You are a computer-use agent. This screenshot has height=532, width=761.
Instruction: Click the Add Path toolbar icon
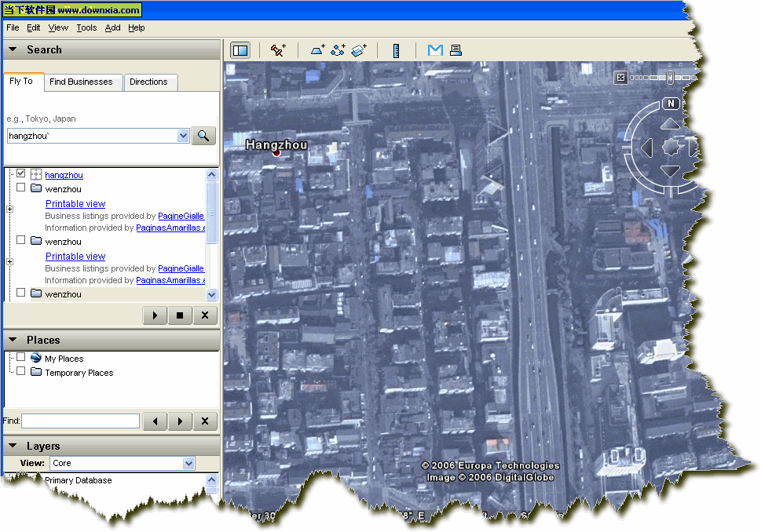point(338,50)
